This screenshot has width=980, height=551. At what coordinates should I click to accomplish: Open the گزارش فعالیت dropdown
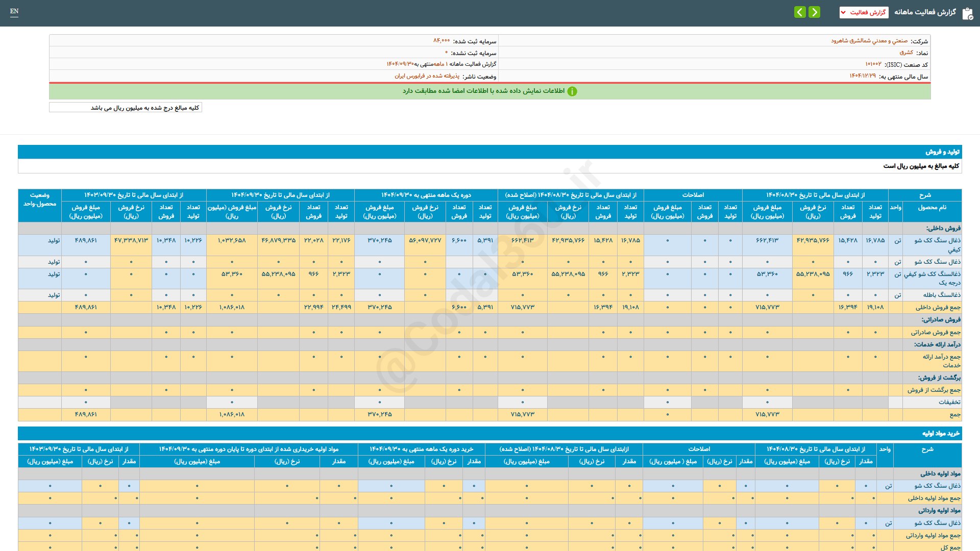[864, 12]
